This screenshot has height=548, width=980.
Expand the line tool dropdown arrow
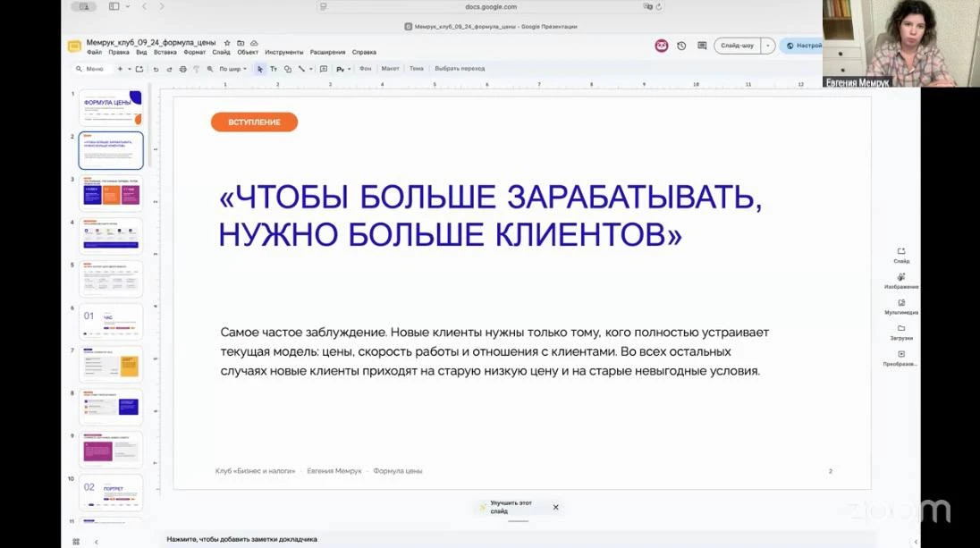(310, 69)
